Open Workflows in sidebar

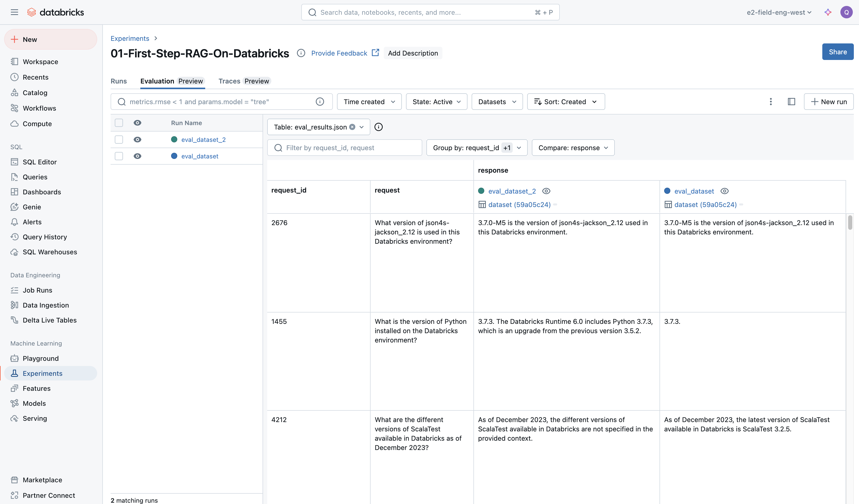coord(50,108)
